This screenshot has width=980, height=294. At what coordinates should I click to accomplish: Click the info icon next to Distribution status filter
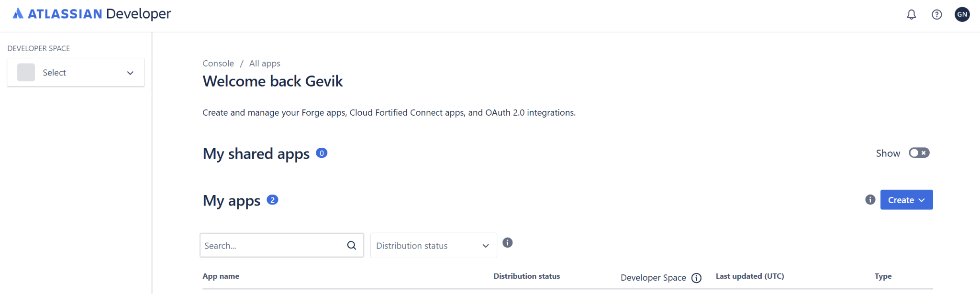[x=508, y=243]
